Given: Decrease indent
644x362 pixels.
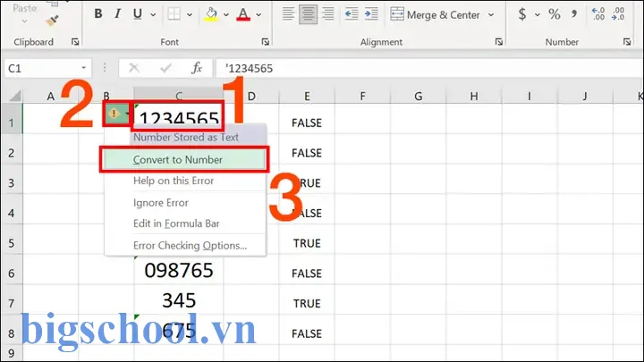Looking at the screenshot, I should pyautogui.click(x=352, y=14).
